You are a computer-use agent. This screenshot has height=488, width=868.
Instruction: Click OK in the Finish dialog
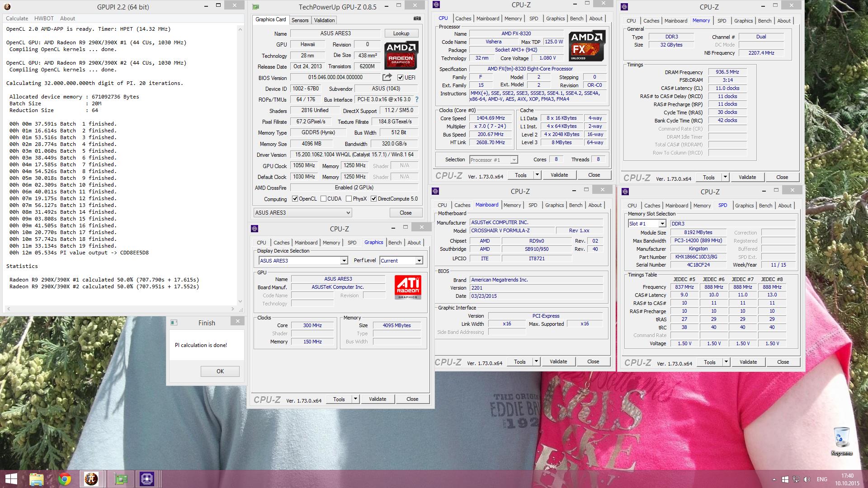pyautogui.click(x=220, y=371)
